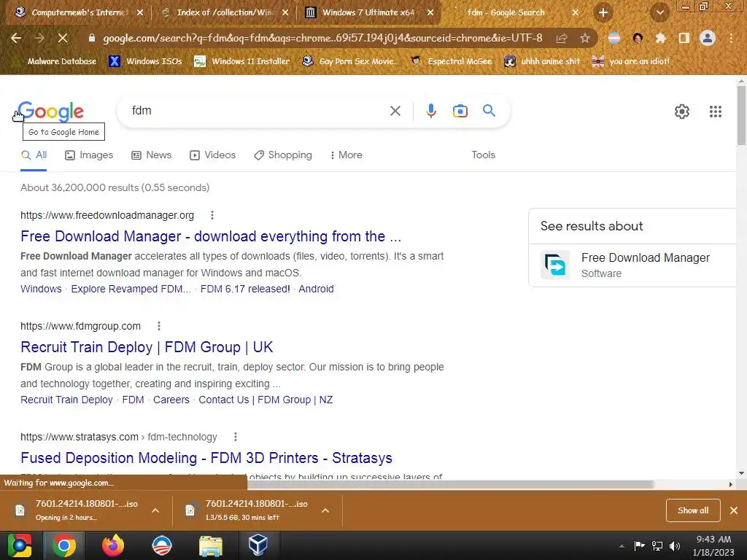Stop page loading with the X button
Screen dimensions: 747x560
pyautogui.click(x=63, y=38)
